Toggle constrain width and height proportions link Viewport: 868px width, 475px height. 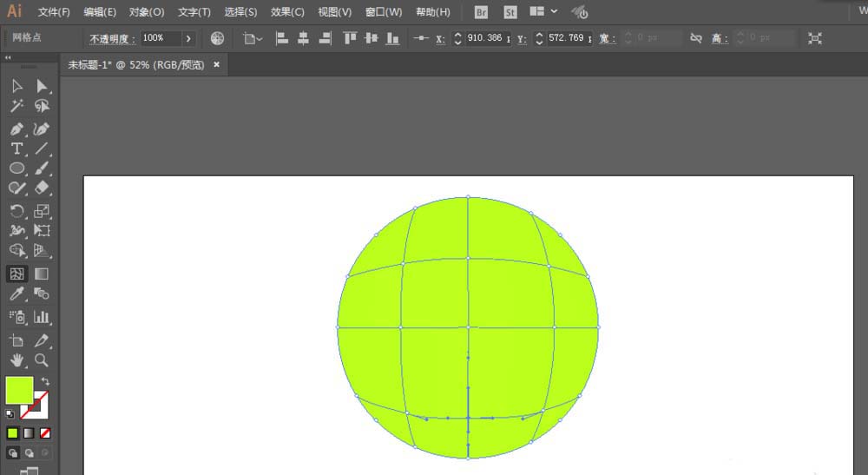[696, 38]
